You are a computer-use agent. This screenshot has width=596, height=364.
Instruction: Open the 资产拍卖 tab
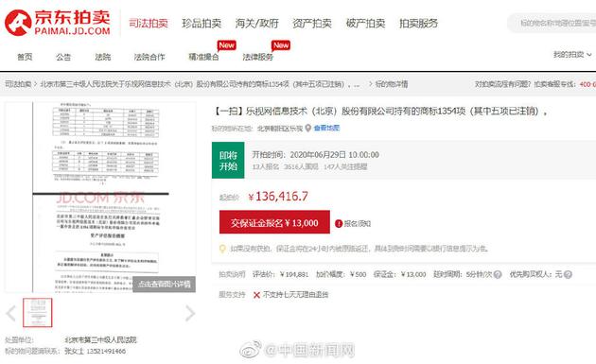[312, 24]
